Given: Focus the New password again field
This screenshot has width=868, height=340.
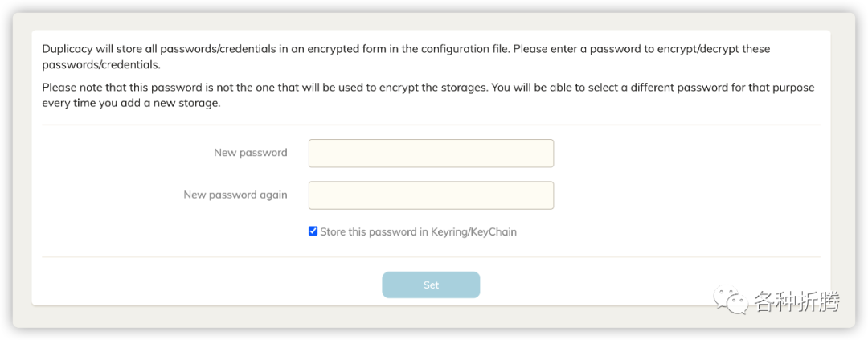Looking at the screenshot, I should (x=431, y=195).
